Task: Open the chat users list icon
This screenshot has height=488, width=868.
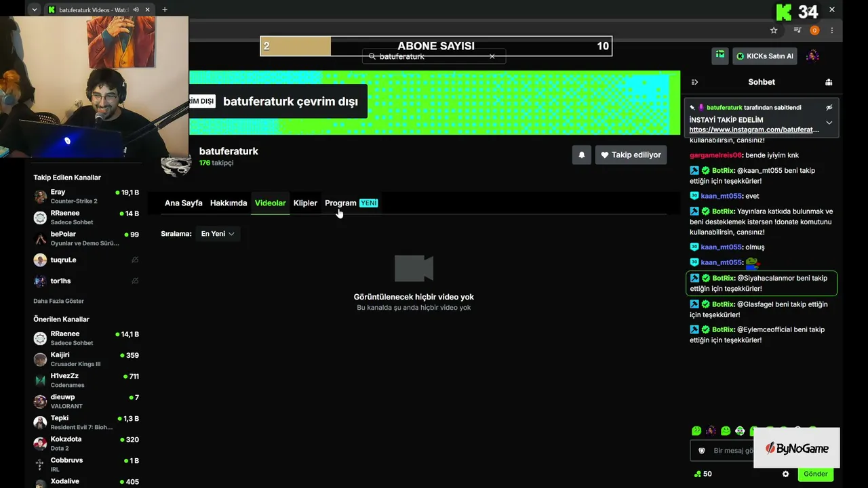Action: [829, 82]
